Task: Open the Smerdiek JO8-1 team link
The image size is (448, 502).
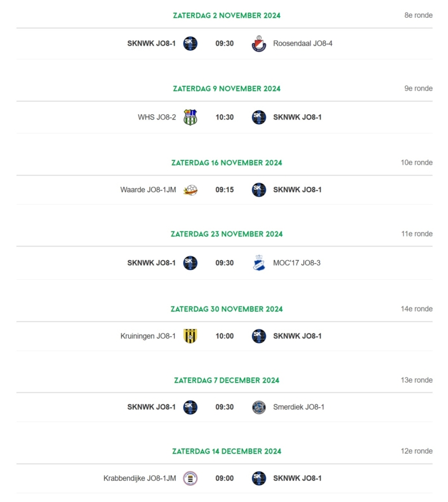Action: pos(299,407)
